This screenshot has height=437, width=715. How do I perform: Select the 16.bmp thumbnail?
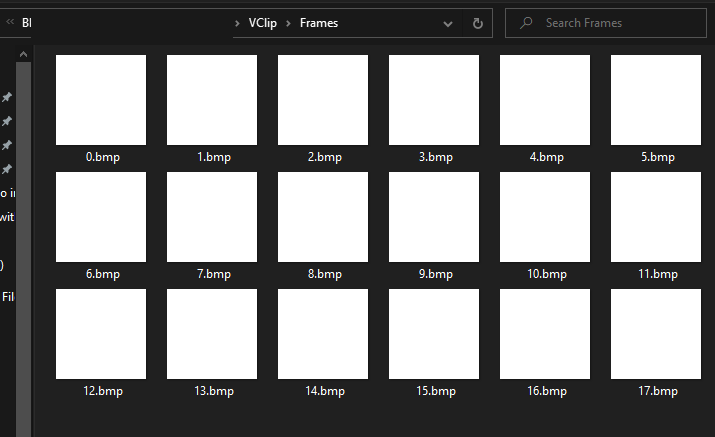coord(545,334)
